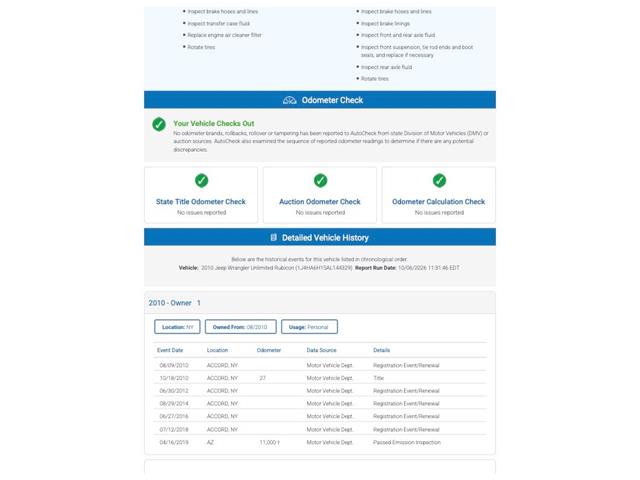Viewport: 640px width, 480px height.
Task: Click the Data Source column header
Action: pos(321,350)
